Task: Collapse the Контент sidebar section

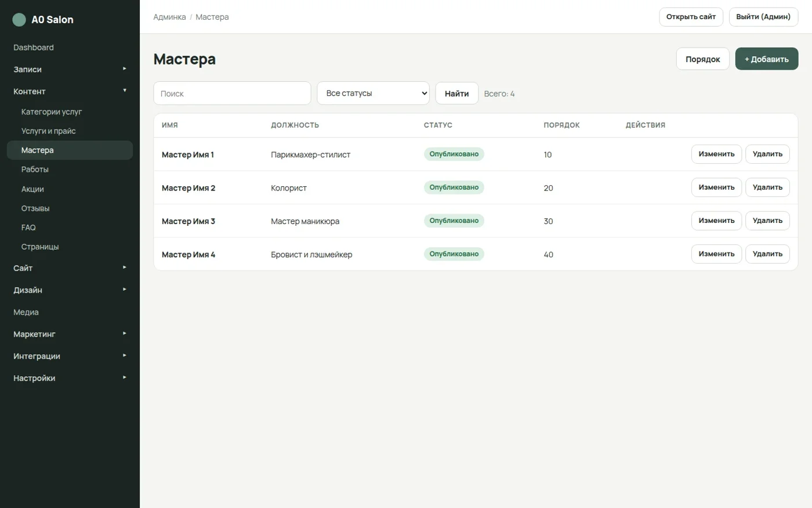Action: (70, 91)
